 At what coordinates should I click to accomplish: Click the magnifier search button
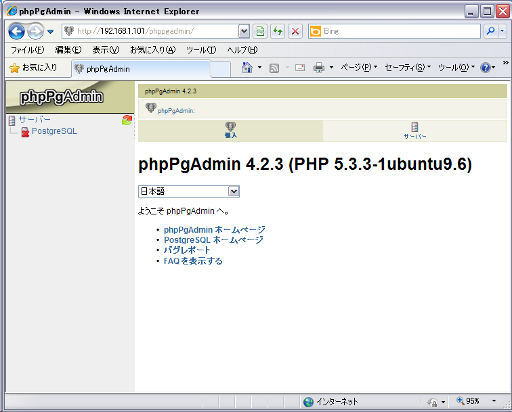pos(490,31)
